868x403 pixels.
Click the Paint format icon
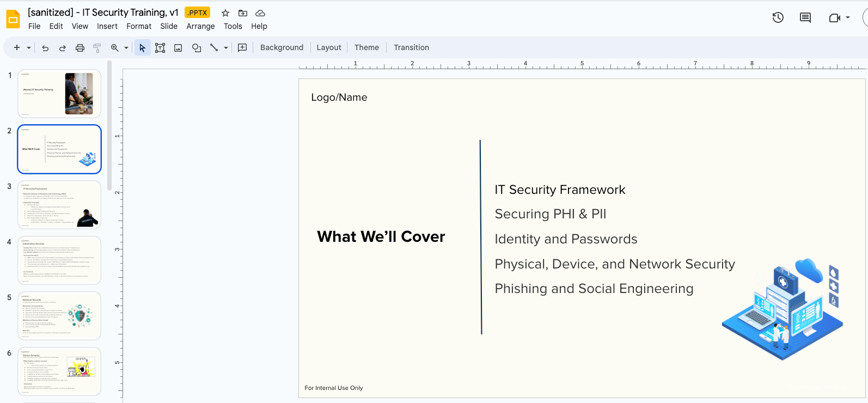(97, 48)
